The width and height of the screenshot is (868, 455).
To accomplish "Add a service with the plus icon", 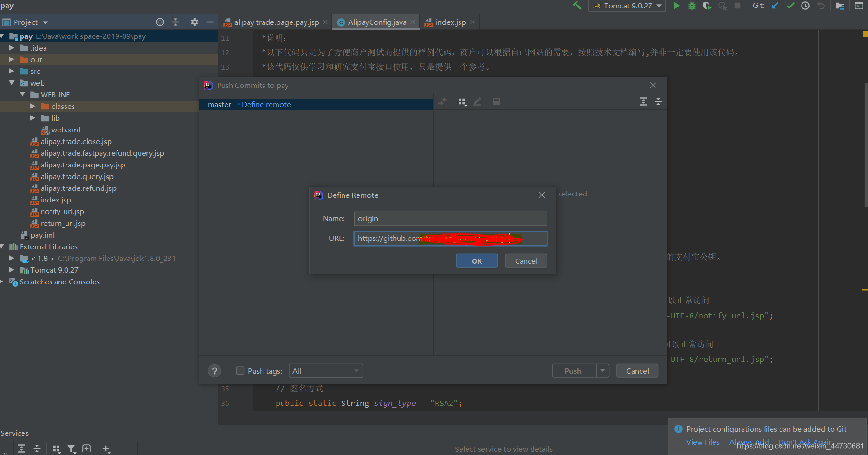I will pos(106,449).
